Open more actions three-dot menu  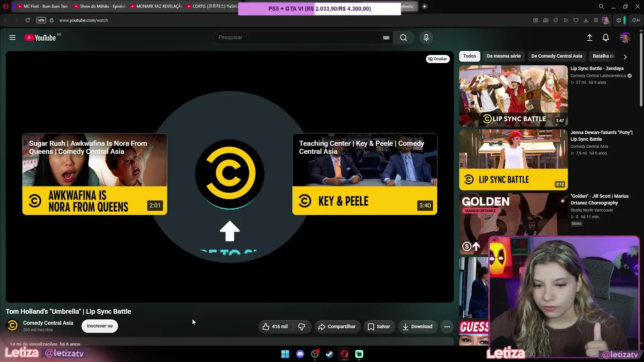(x=447, y=327)
